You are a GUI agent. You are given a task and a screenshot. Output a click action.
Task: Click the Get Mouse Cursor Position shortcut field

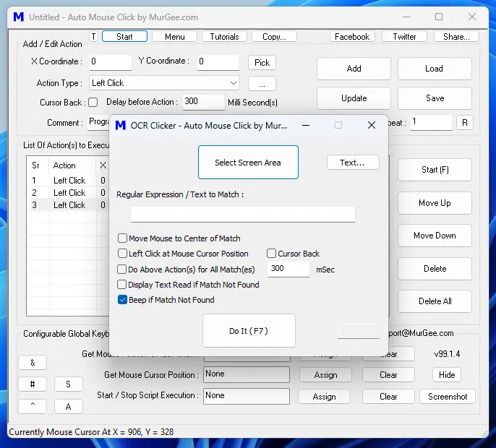(x=247, y=374)
